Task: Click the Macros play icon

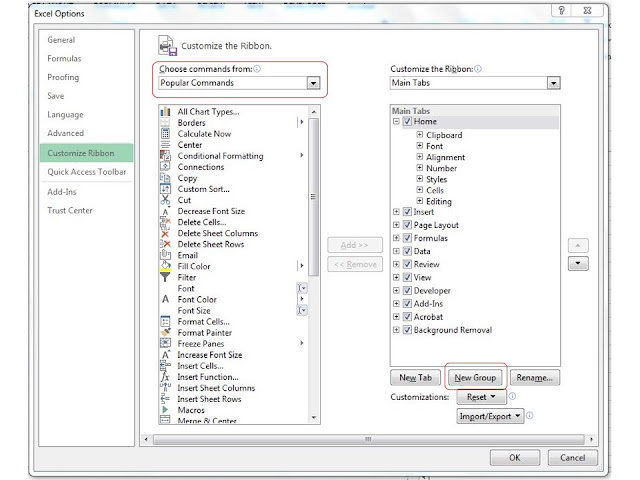Action: (x=165, y=409)
